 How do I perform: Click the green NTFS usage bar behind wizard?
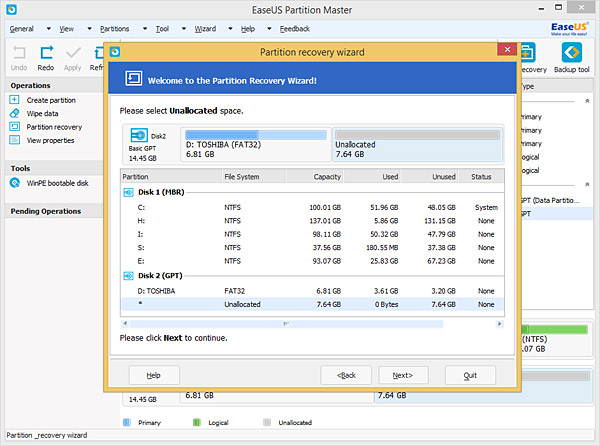click(x=555, y=329)
